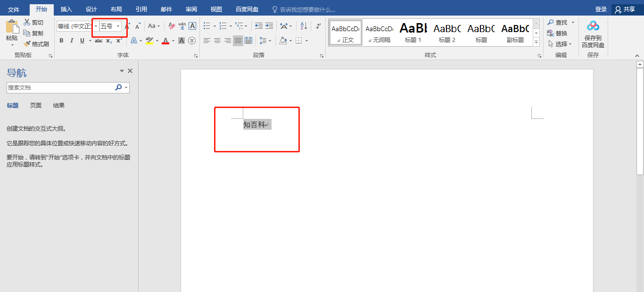Toggle strikethrough formatting
The width and height of the screenshot is (644, 292).
99,41
